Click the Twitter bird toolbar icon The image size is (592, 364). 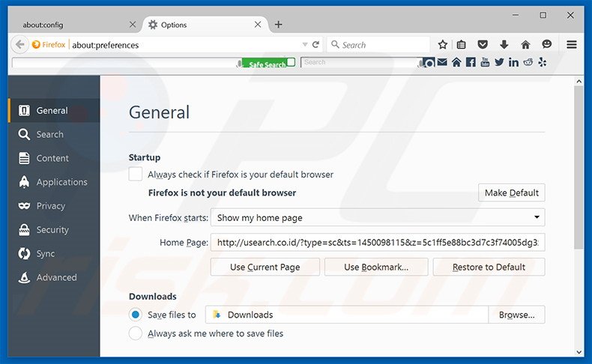(499, 62)
